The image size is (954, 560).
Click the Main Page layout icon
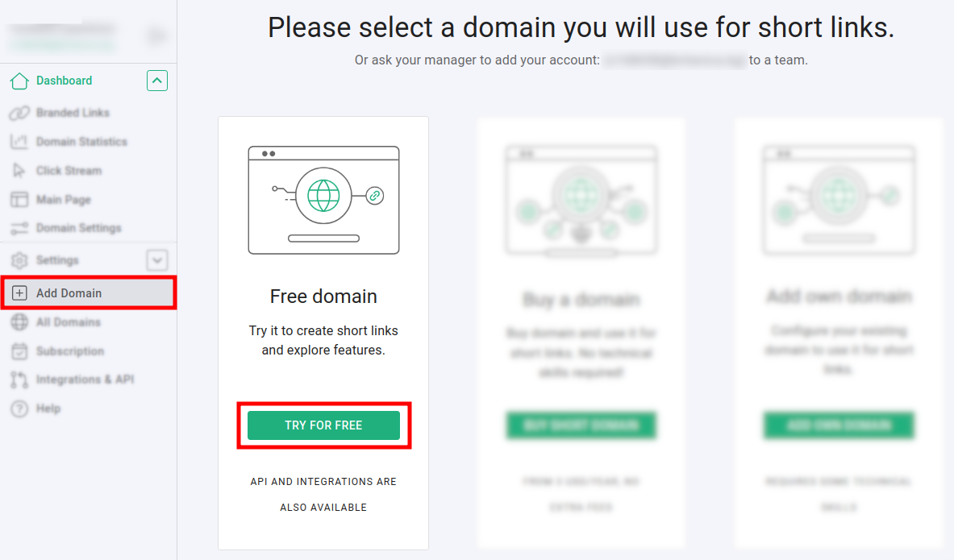point(19,200)
